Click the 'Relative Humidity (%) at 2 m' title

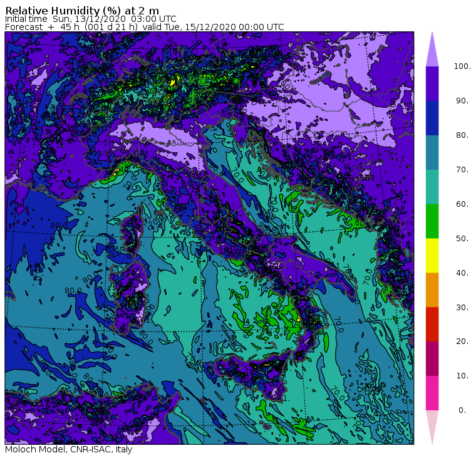coord(82,10)
